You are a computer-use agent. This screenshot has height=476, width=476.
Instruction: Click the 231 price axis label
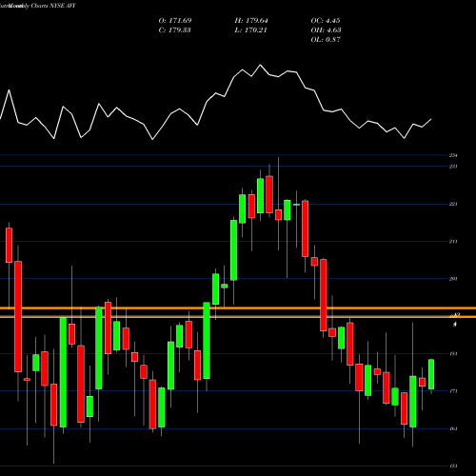[453, 167]
